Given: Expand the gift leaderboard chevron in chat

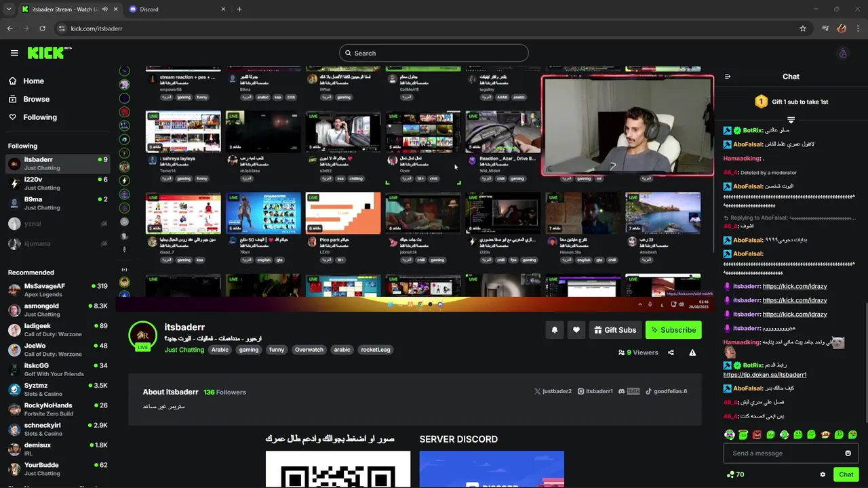Looking at the screenshot, I should [791, 120].
